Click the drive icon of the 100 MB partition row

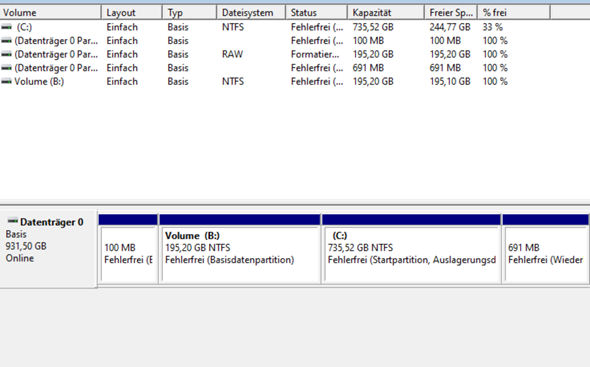tap(6, 41)
